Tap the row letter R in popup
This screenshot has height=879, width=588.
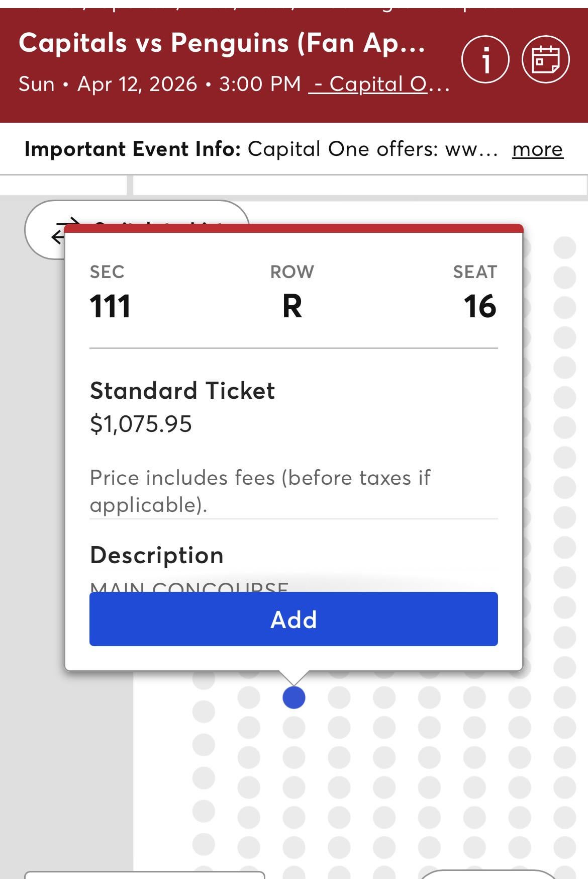(292, 306)
